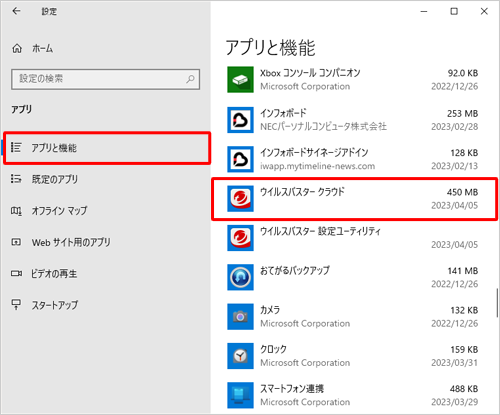Select カメラ app name
This screenshot has width=500, height=415.
(270, 310)
